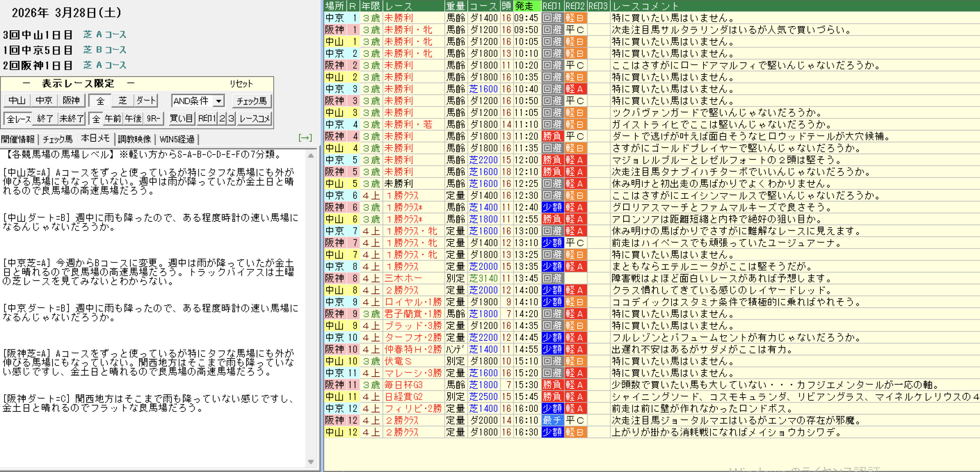
Task: Click scroll-down arrow of memo panel
Action: tap(311, 462)
